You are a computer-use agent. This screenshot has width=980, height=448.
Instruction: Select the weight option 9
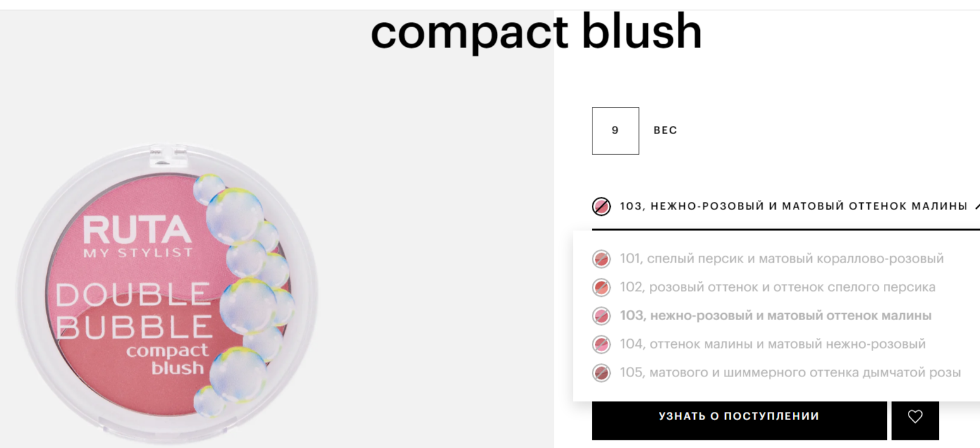click(x=615, y=131)
